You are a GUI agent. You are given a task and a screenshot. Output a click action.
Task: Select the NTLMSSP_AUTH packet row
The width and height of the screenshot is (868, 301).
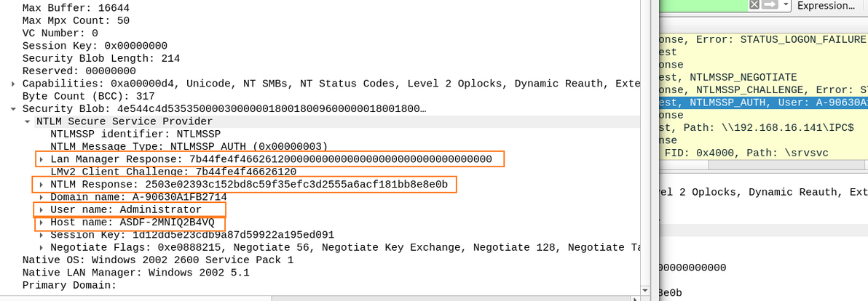pos(763,103)
